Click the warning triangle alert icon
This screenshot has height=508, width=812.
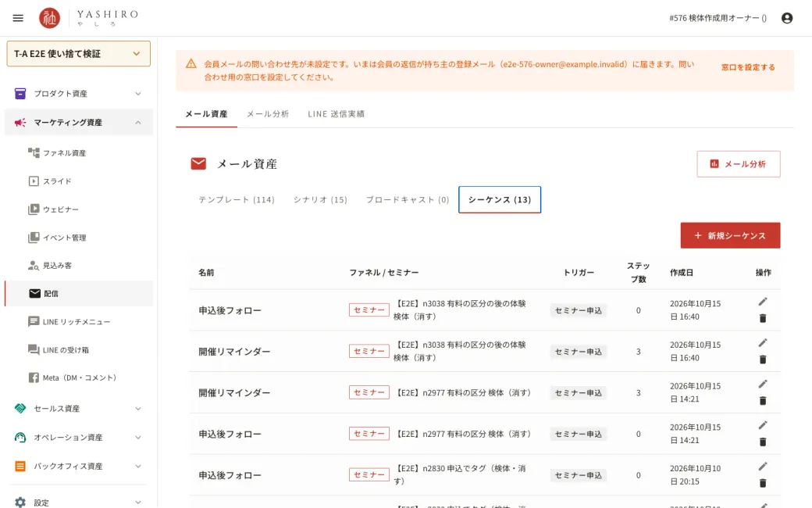[x=191, y=64]
